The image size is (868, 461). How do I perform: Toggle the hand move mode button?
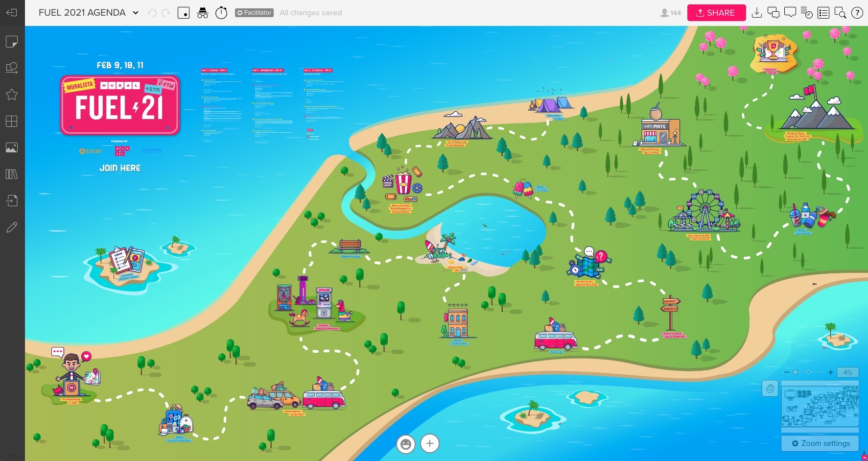pos(770,389)
